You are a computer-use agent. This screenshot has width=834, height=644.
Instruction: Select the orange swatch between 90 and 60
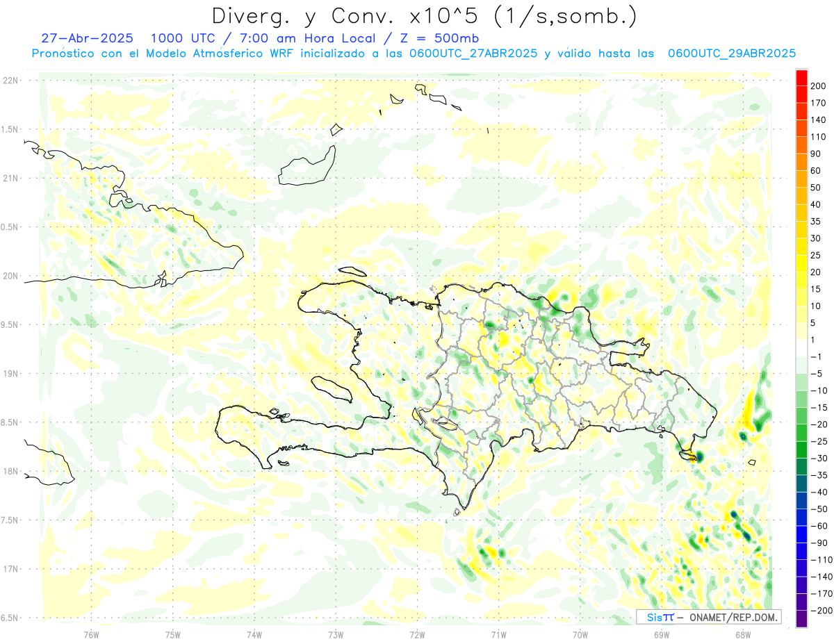(x=801, y=161)
